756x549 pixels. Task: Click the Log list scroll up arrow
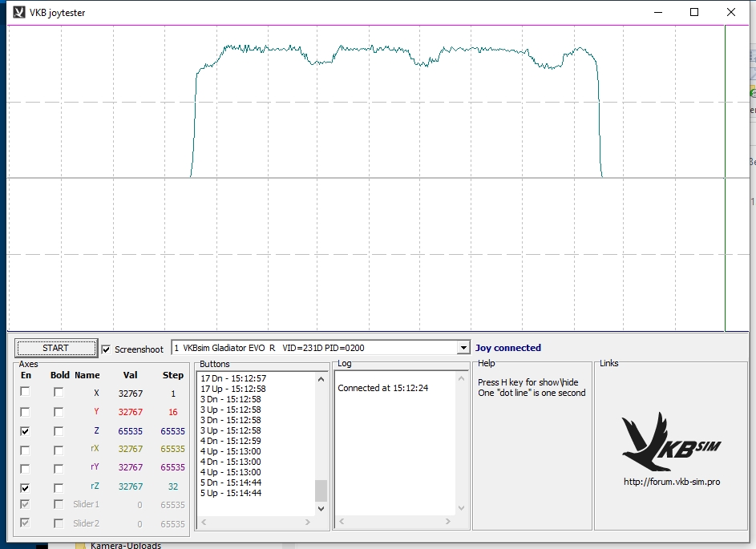[462, 379]
